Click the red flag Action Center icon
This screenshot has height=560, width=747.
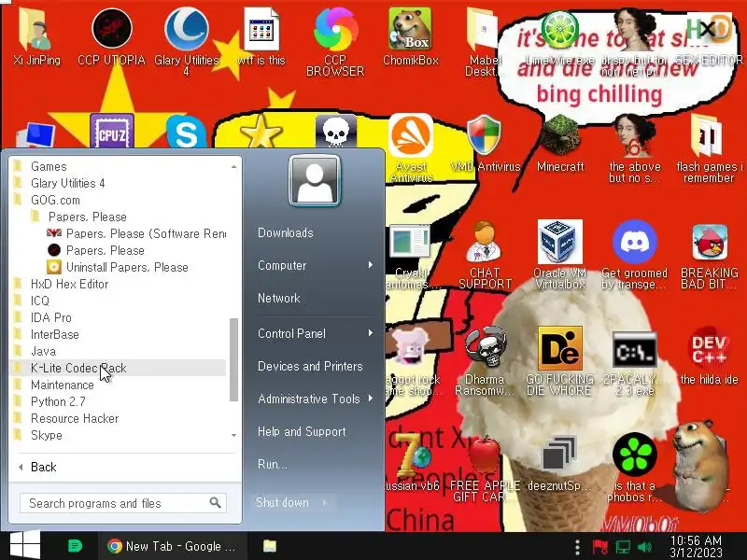[599, 547]
